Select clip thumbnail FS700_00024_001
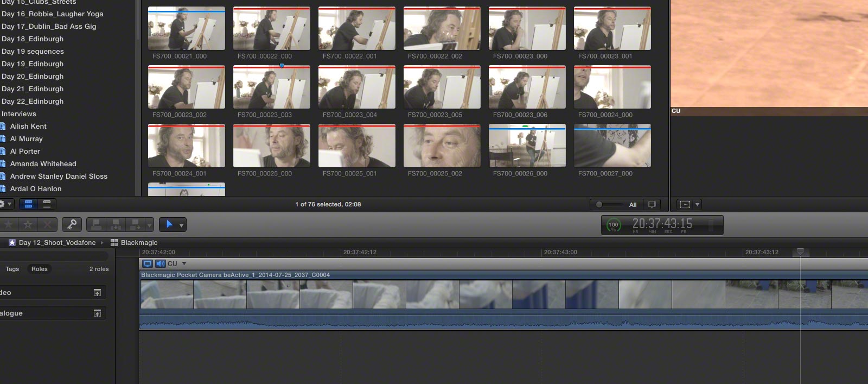 [x=187, y=146]
